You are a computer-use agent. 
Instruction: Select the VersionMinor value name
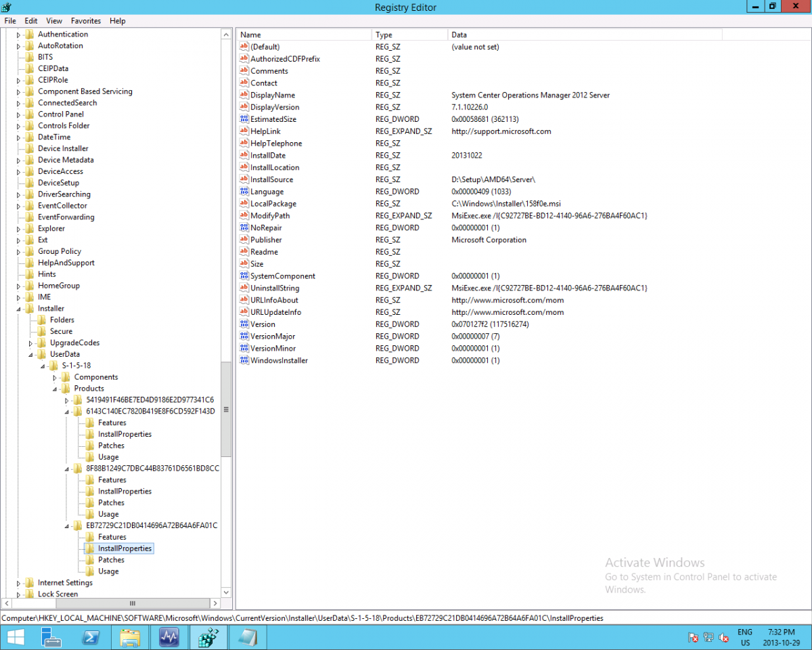click(x=273, y=349)
